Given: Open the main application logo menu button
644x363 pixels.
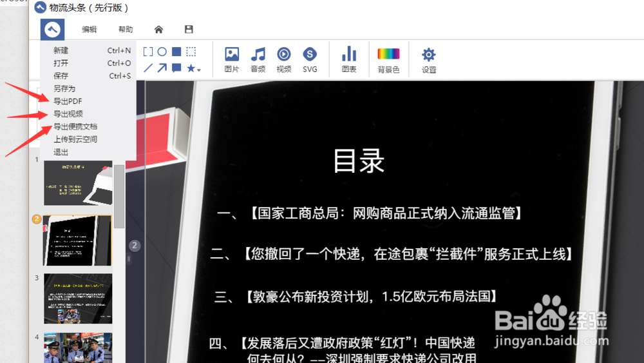Looking at the screenshot, I should (52, 29).
